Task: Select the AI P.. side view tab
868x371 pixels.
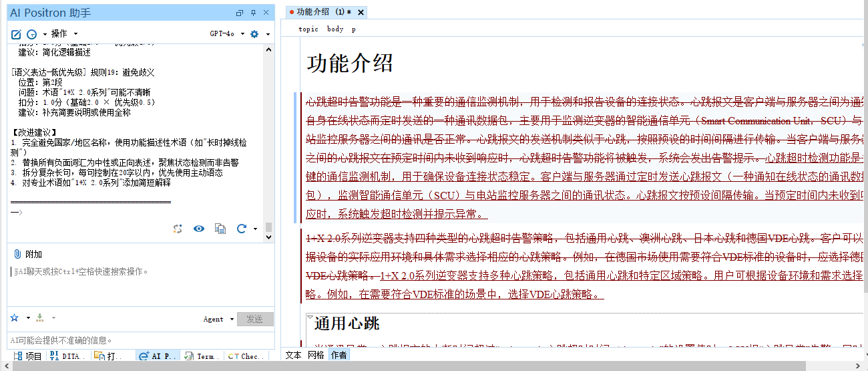Action: coord(158,356)
